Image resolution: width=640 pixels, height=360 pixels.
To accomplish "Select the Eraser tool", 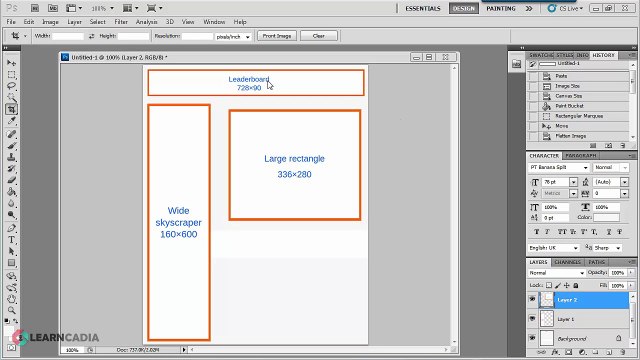I will [11, 180].
